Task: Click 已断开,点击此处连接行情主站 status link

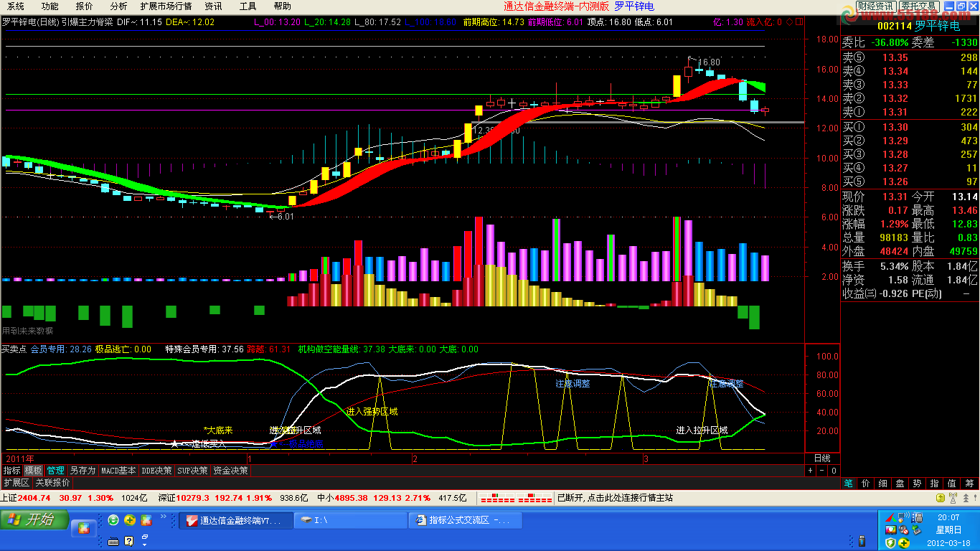Action: coord(615,498)
